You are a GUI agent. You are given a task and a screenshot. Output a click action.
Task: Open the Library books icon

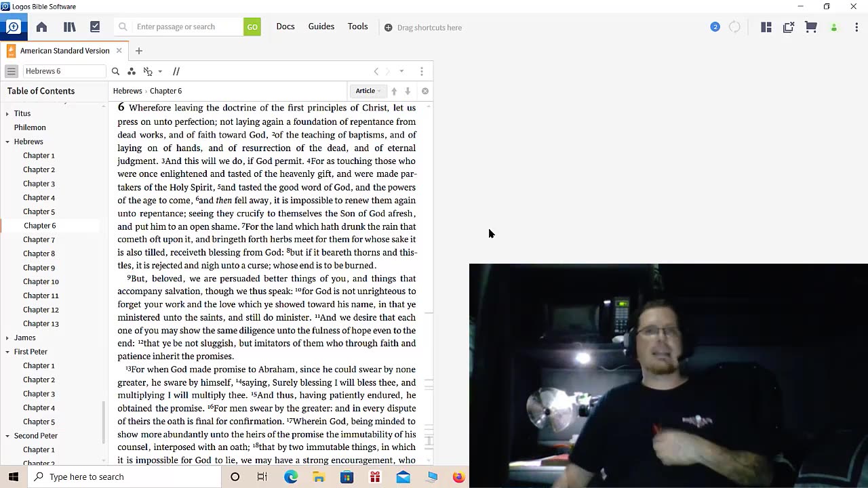point(69,27)
